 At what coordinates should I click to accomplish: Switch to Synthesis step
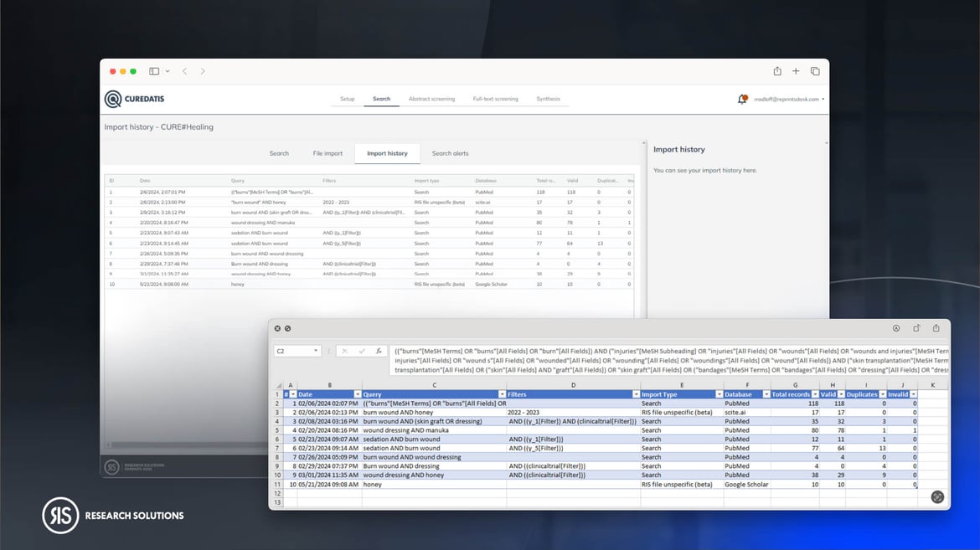(x=548, y=99)
